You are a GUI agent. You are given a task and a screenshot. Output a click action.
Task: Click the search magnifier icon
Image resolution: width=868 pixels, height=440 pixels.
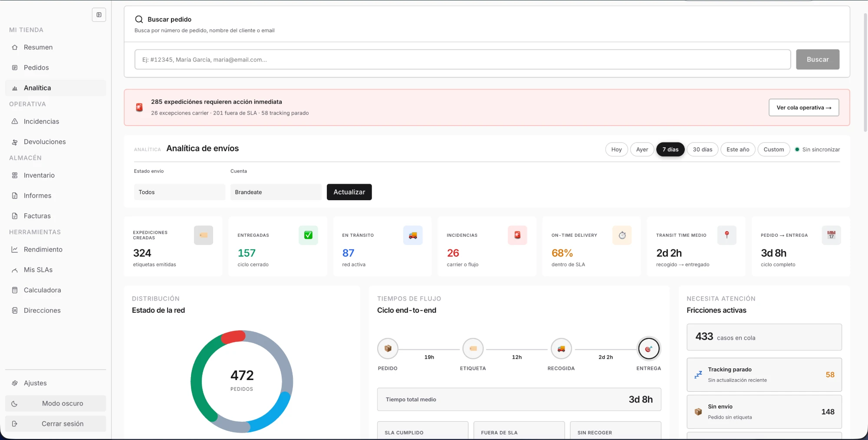click(x=139, y=19)
